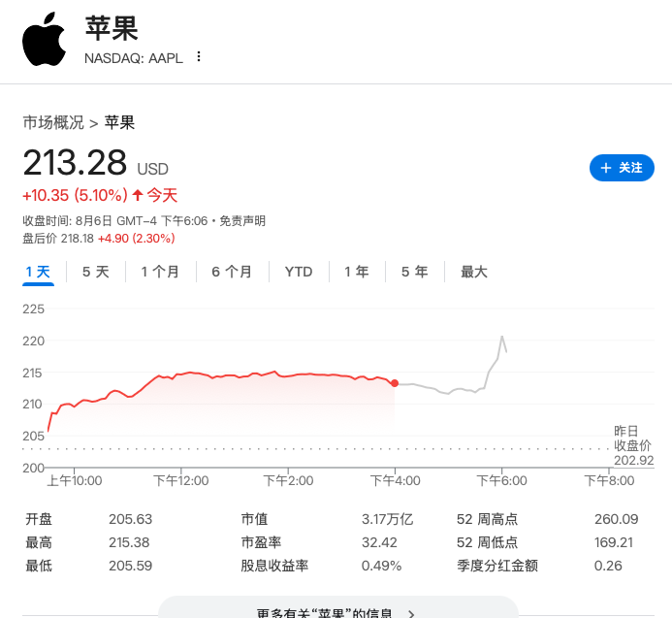Click the 季度分红金额 label
This screenshot has width=672, height=618.
(497, 566)
